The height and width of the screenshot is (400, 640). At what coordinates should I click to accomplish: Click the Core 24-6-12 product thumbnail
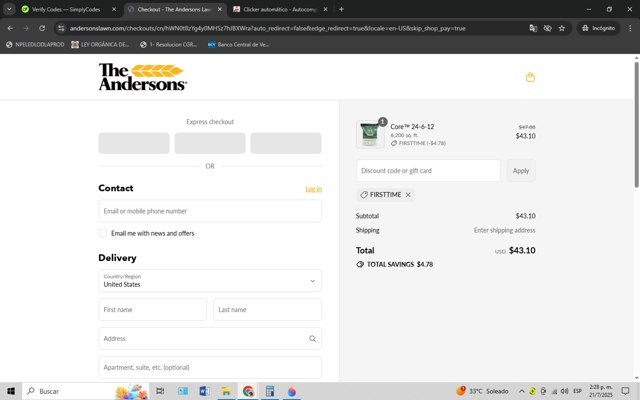click(x=370, y=134)
